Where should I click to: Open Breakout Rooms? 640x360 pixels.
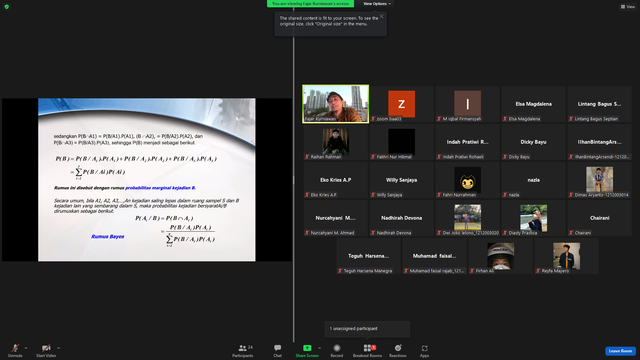pos(367,350)
